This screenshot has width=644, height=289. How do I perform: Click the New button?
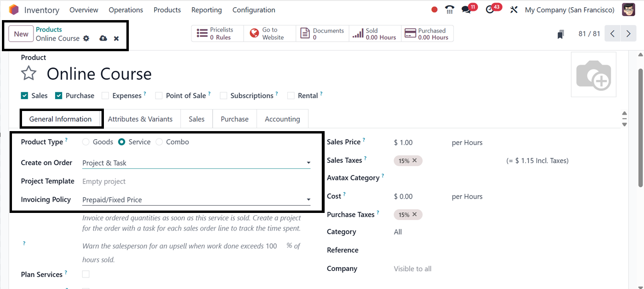(x=21, y=34)
